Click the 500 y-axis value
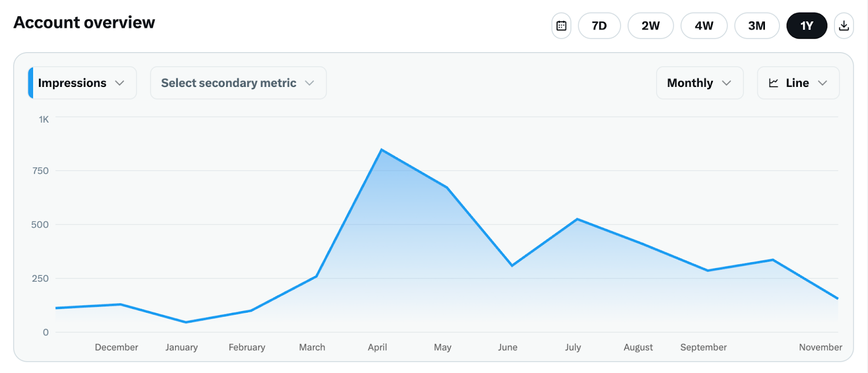The image size is (868, 373). [40, 225]
